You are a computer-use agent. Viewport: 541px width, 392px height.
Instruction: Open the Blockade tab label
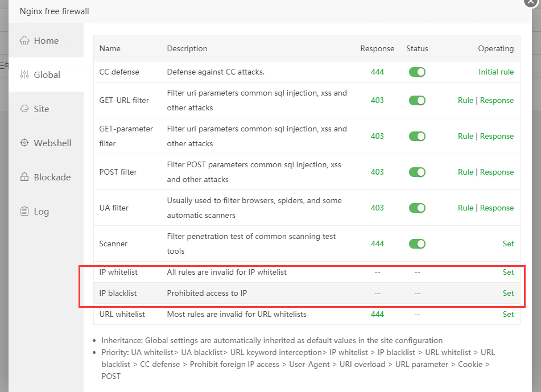[52, 177]
